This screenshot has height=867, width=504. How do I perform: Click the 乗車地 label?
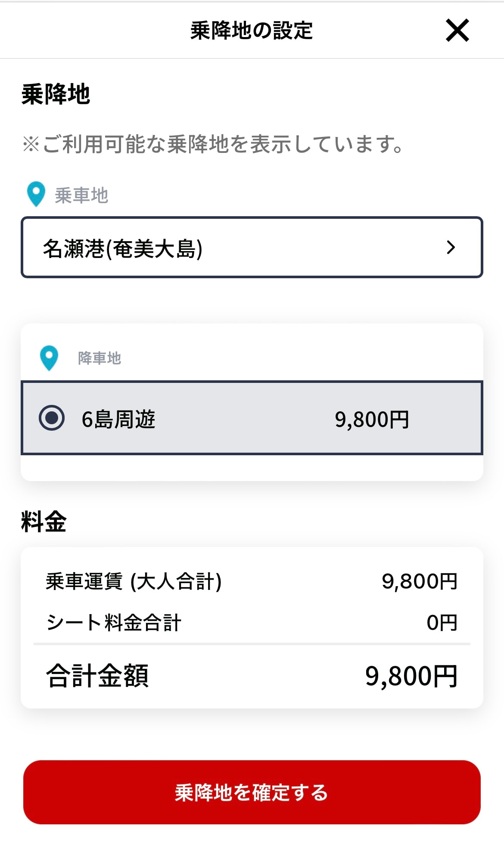click(x=81, y=196)
